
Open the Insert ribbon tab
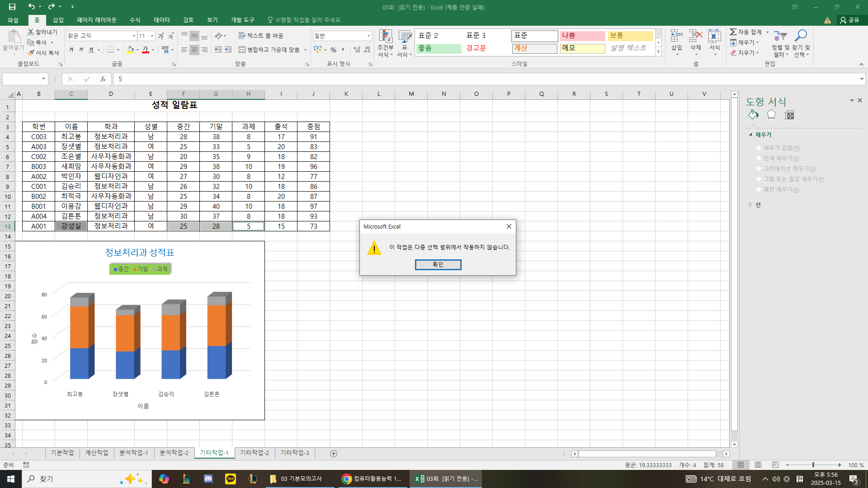coord(58,20)
